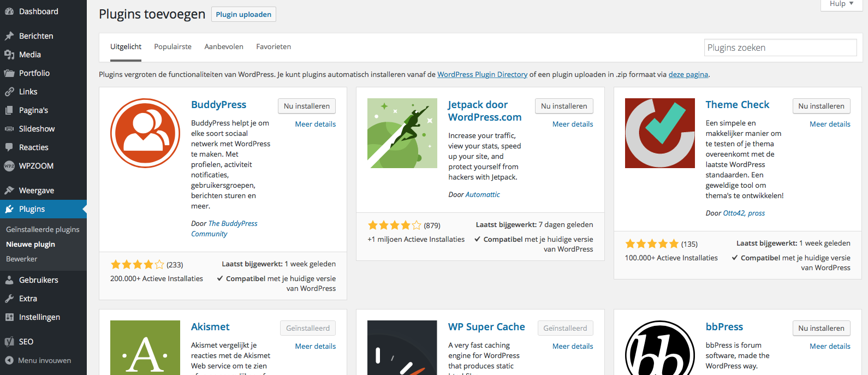Viewport: 868px width, 375px height.
Task: Open the Jetpack door WordPress.com title
Action: point(485,111)
